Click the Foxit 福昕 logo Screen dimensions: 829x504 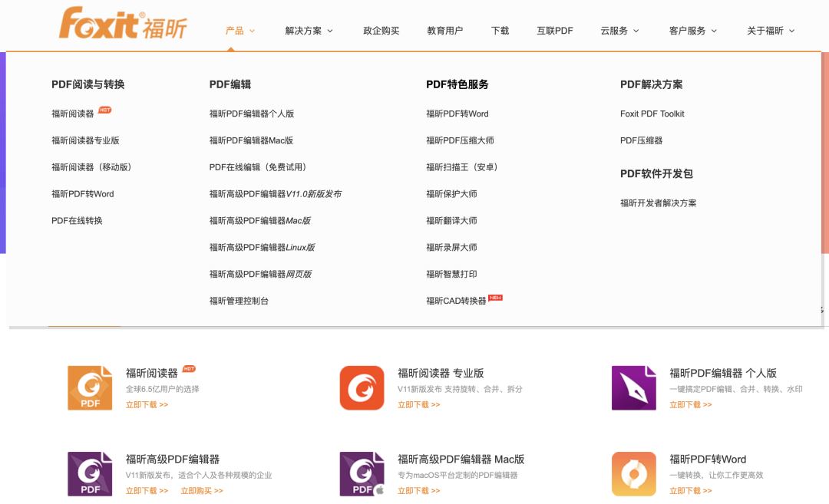[x=123, y=23]
